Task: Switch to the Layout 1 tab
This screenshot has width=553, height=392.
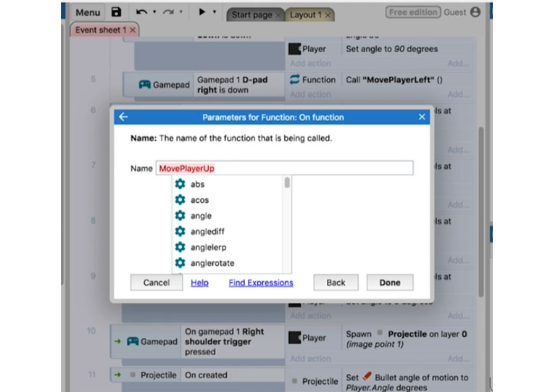Action: tap(306, 14)
